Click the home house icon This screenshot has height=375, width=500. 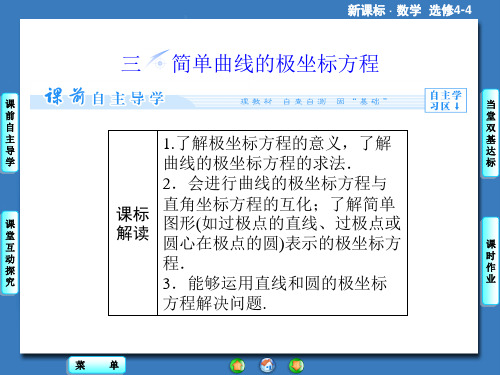pyautogui.click(x=267, y=365)
